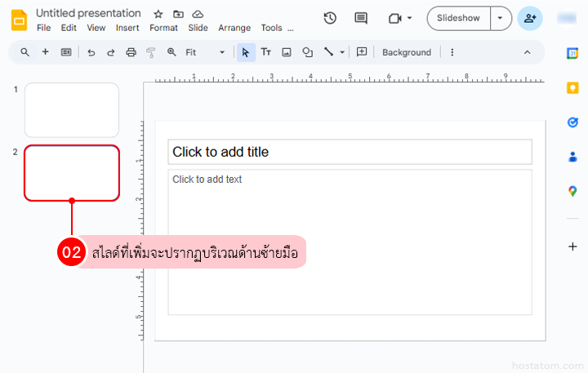Open Google Keep side panel
The width and height of the screenshot is (588, 373).
pos(572,88)
